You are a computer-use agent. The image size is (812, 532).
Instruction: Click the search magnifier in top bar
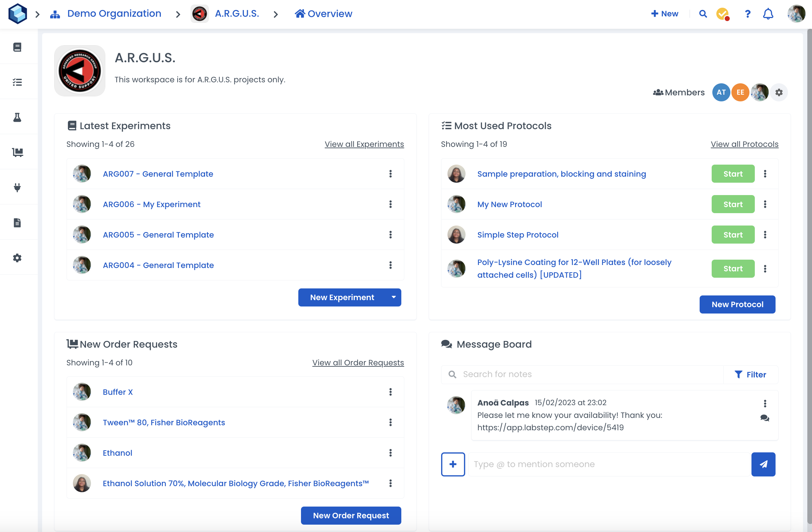click(x=703, y=14)
